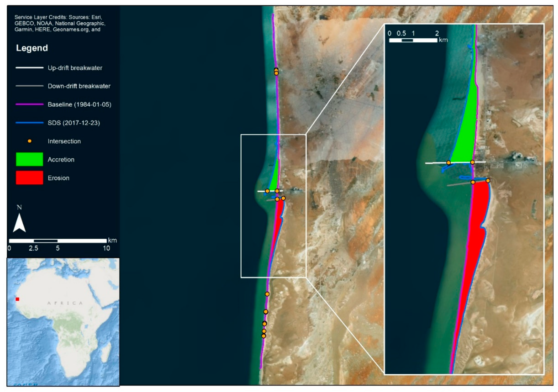Click the AFRICA label on overview map
Screen dimensions: 558x392
tap(65, 303)
